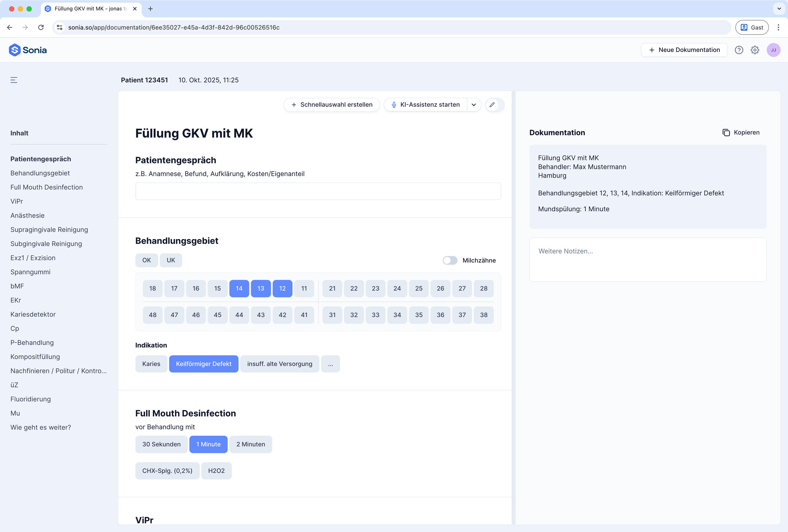Focus the Weitere Notizen text field
This screenshot has height=532, width=788.
[x=648, y=259]
